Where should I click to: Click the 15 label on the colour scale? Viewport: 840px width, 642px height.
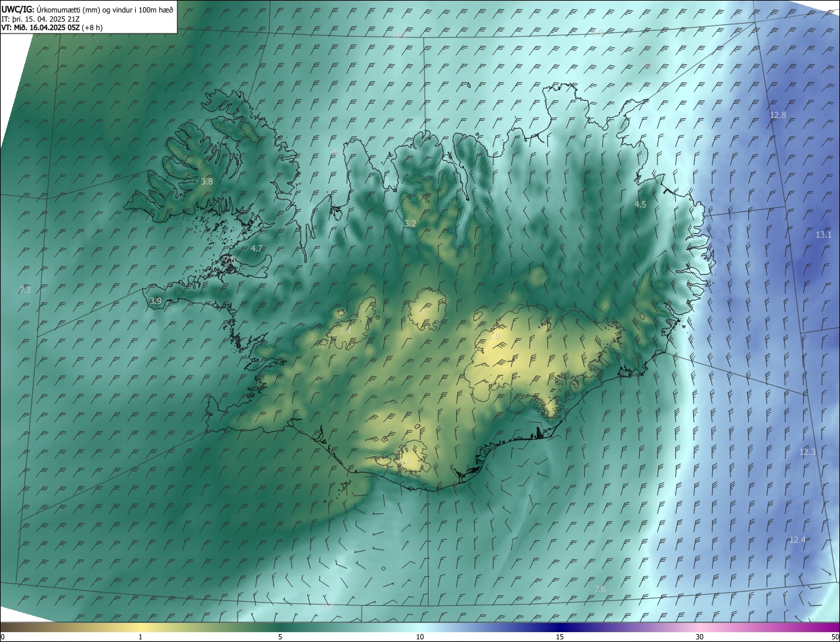point(560,637)
